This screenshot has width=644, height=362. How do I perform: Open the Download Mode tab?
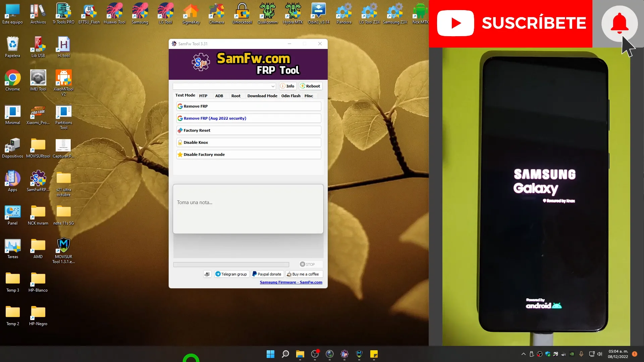(x=262, y=96)
